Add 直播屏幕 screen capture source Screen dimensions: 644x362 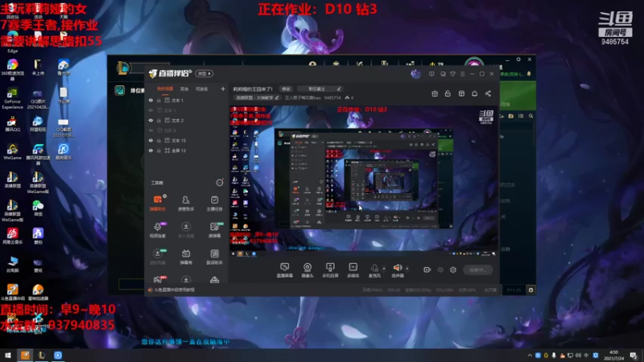(x=285, y=270)
